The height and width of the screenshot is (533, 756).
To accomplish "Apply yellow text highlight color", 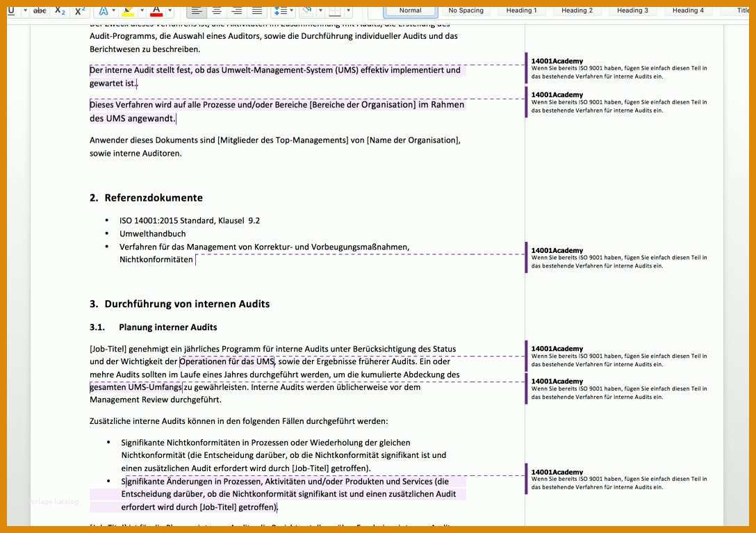I will pyautogui.click(x=128, y=10).
